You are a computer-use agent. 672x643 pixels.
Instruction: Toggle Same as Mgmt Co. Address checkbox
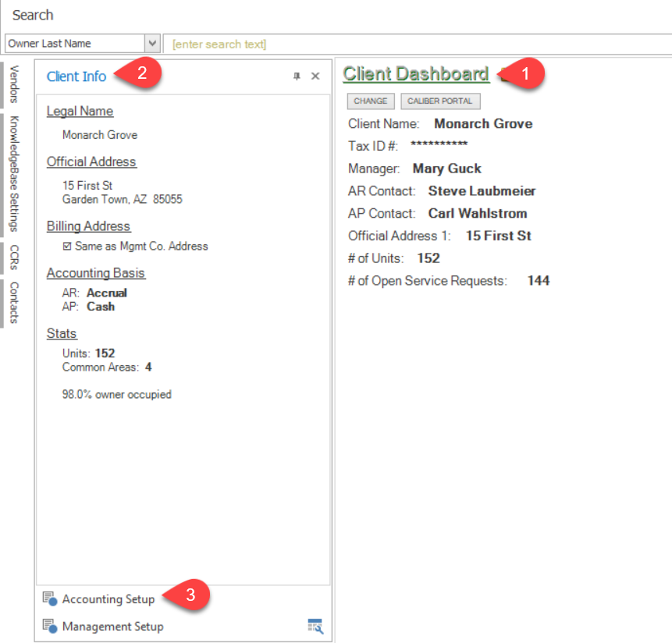tap(67, 246)
